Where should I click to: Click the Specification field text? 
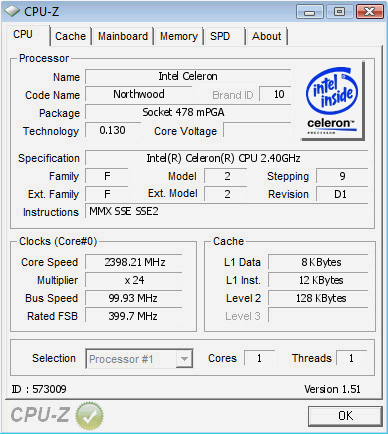pyautogui.click(x=223, y=158)
